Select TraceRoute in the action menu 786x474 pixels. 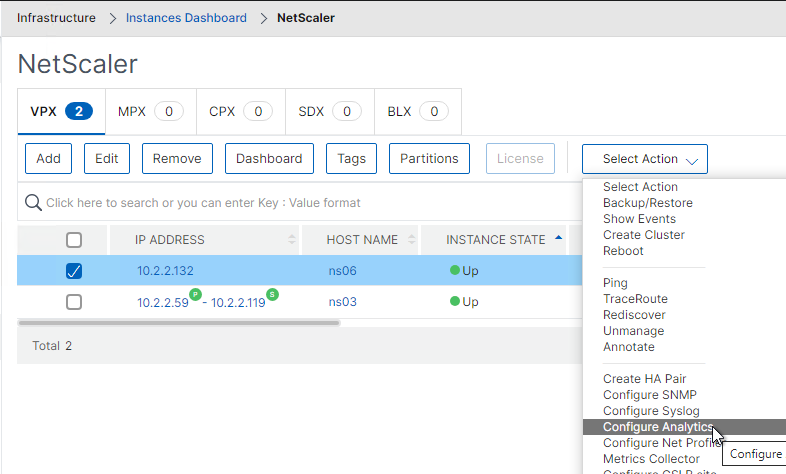coord(635,299)
